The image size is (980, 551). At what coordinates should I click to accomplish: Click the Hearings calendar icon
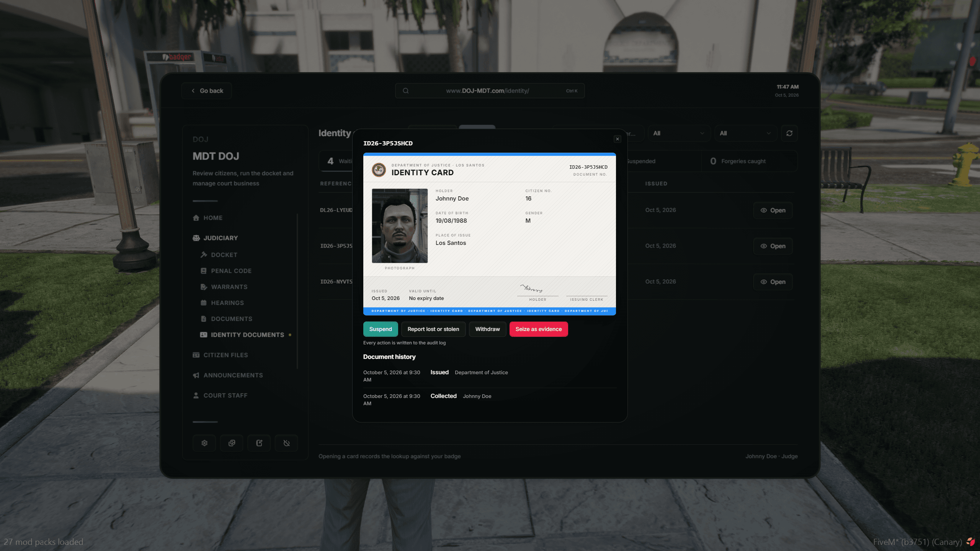click(x=204, y=303)
